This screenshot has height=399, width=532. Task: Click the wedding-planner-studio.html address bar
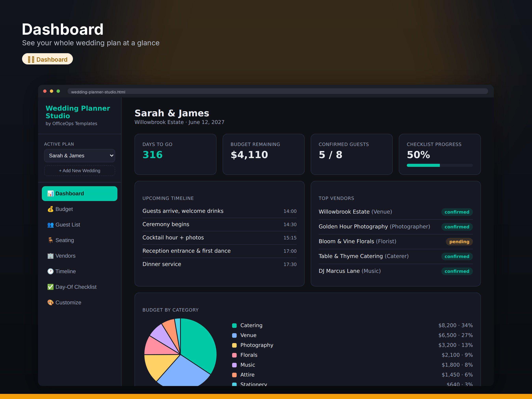click(x=278, y=92)
